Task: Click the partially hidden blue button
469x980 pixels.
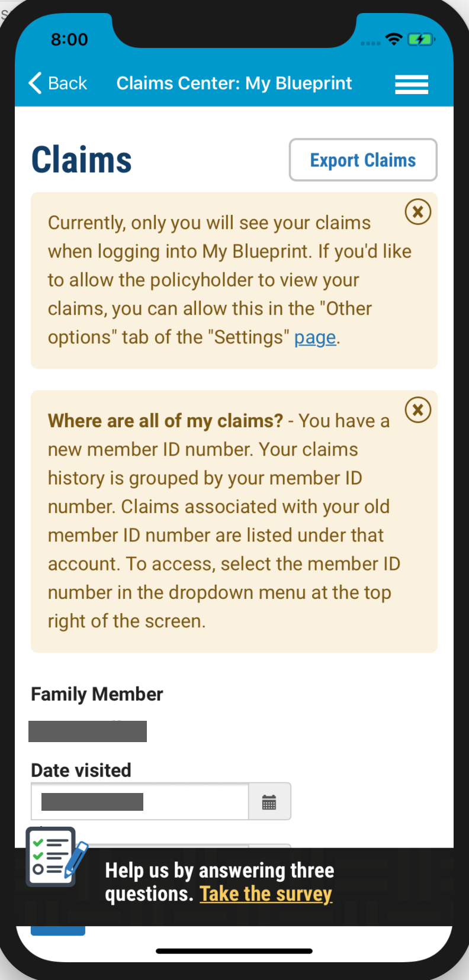Action: click(58, 931)
